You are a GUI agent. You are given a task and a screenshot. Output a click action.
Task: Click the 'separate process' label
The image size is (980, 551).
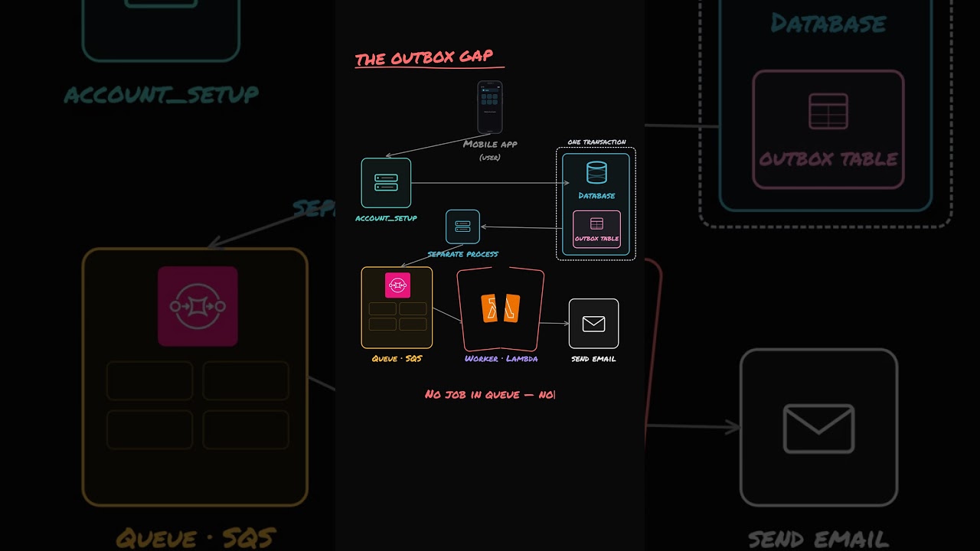pos(462,254)
